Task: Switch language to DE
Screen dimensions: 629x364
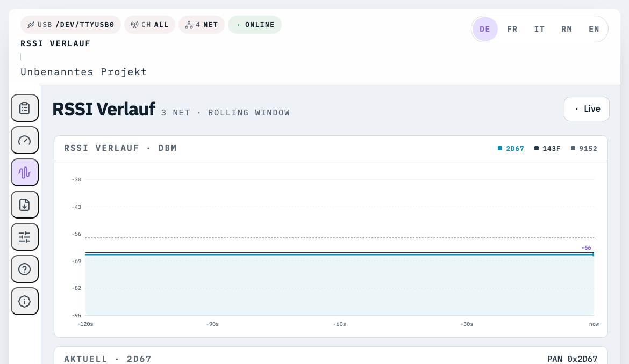Action: (485, 29)
